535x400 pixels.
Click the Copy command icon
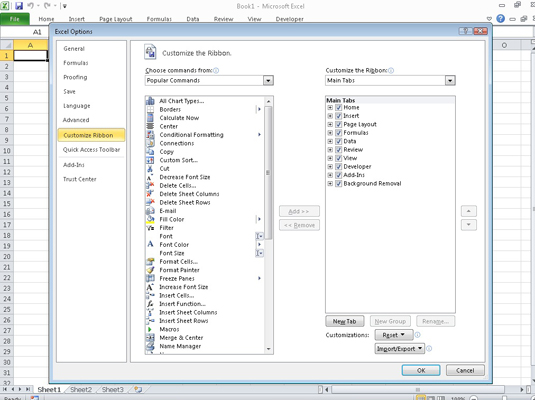(150, 152)
